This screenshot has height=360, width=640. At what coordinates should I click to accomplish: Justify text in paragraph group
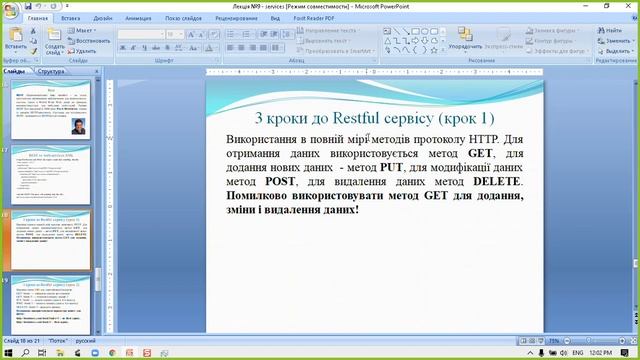coord(263,48)
